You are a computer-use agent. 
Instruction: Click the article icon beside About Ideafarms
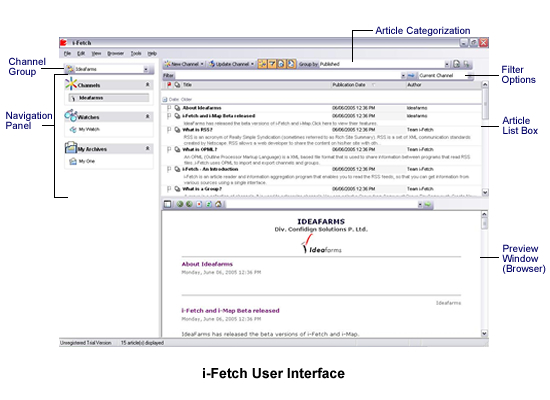tap(177, 108)
